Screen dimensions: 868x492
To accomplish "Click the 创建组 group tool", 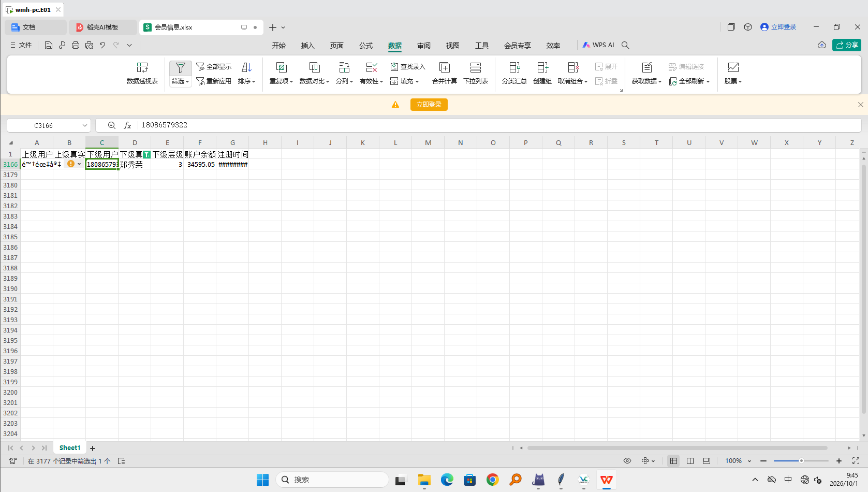I will click(542, 74).
